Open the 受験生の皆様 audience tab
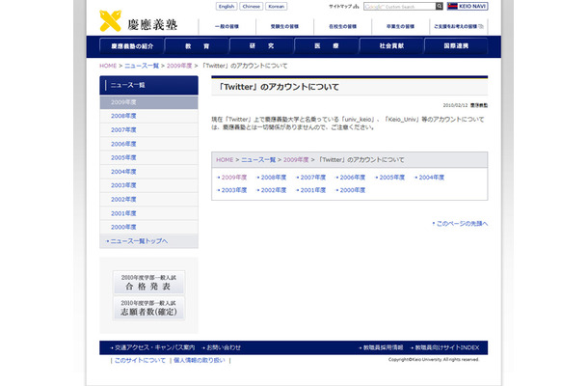This screenshot has height=386, width=588. tap(284, 26)
